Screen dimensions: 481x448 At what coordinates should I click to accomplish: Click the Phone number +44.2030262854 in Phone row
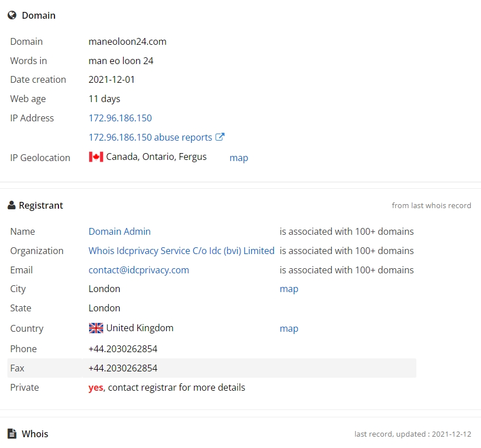pos(123,349)
